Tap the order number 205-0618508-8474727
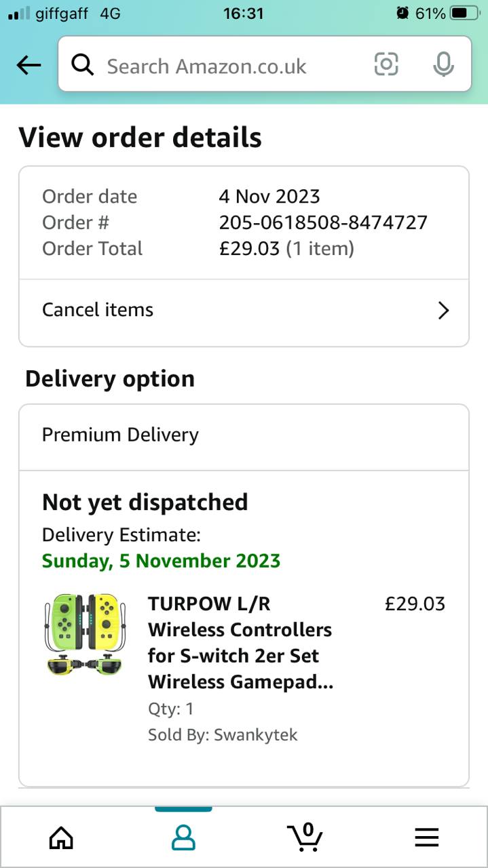 coord(323,222)
